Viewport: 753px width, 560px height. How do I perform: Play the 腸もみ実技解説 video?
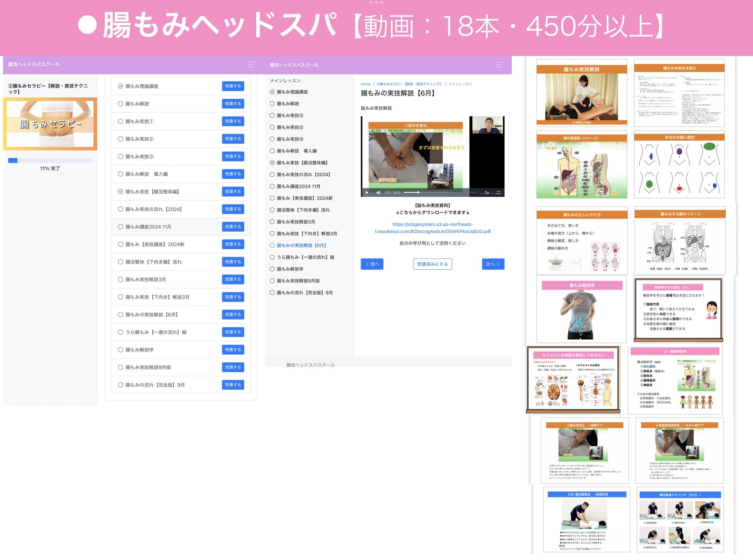[x=367, y=193]
